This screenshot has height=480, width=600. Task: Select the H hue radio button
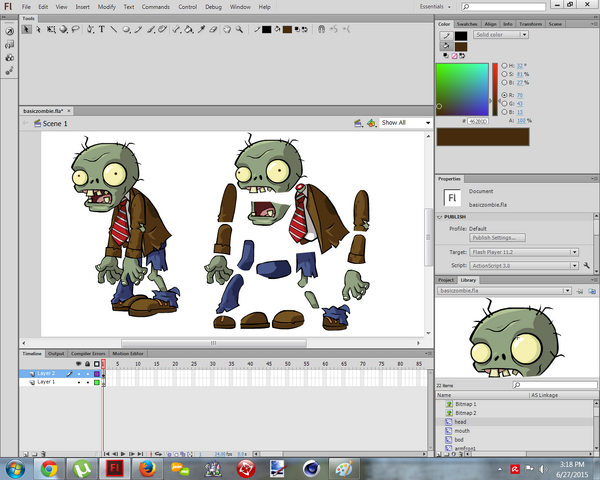(504, 66)
